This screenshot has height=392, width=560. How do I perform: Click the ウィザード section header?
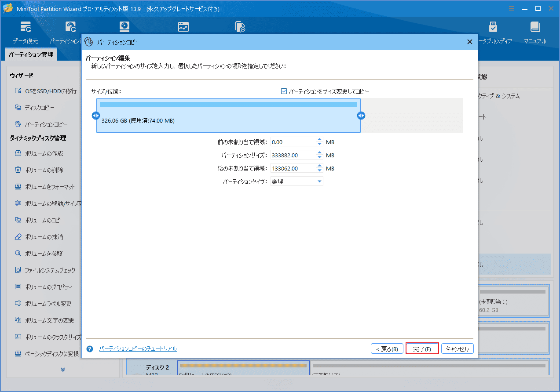coord(22,76)
